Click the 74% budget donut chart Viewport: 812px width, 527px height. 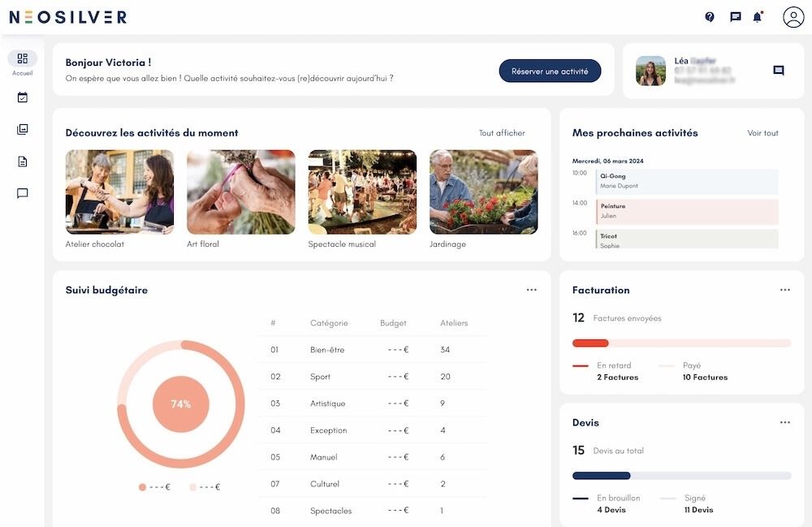183,403
